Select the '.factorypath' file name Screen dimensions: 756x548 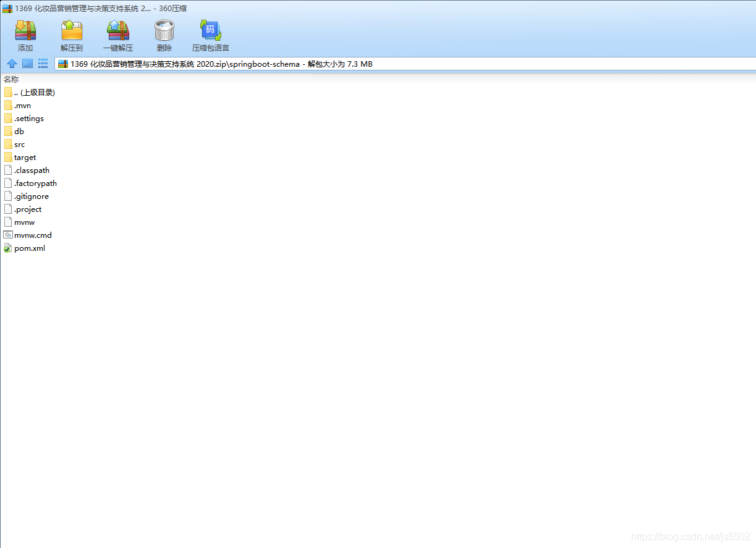35,183
